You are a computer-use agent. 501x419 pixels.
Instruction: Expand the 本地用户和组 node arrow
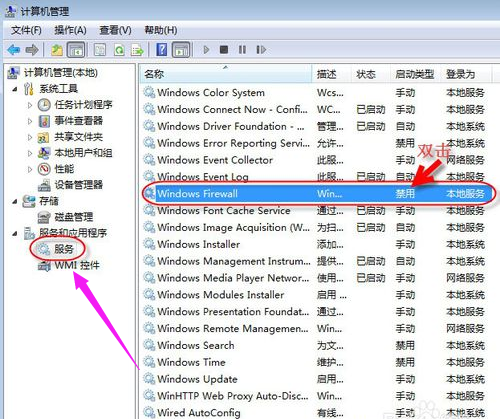tap(30, 153)
